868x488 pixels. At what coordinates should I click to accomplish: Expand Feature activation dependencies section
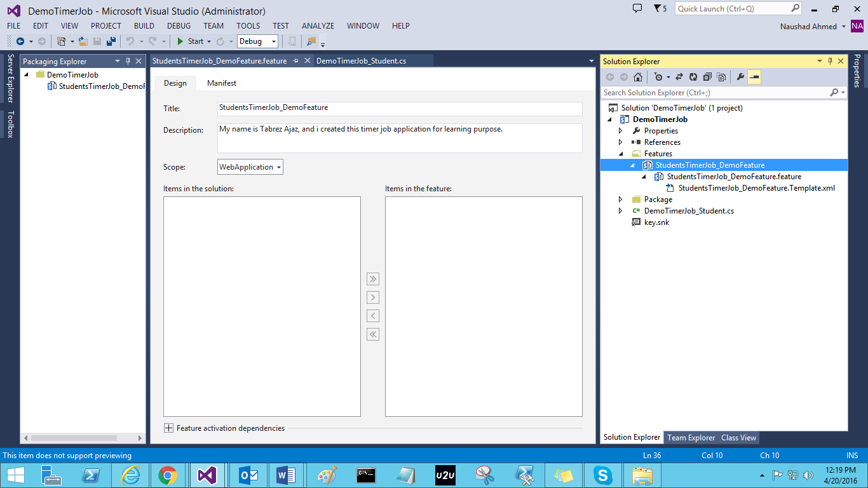[x=168, y=428]
